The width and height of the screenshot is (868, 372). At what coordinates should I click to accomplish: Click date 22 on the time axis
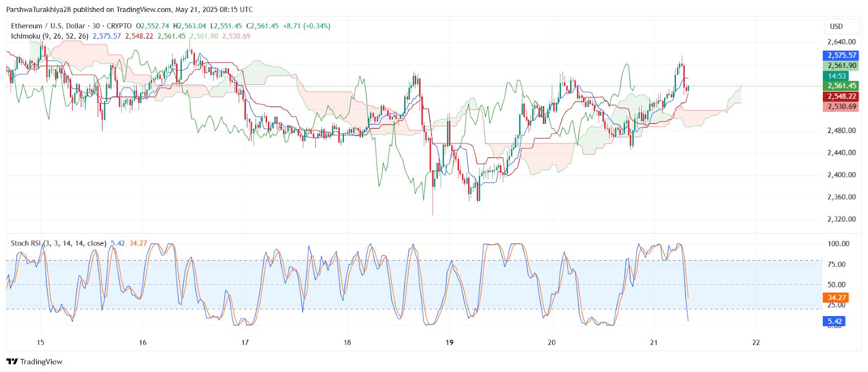point(756,343)
